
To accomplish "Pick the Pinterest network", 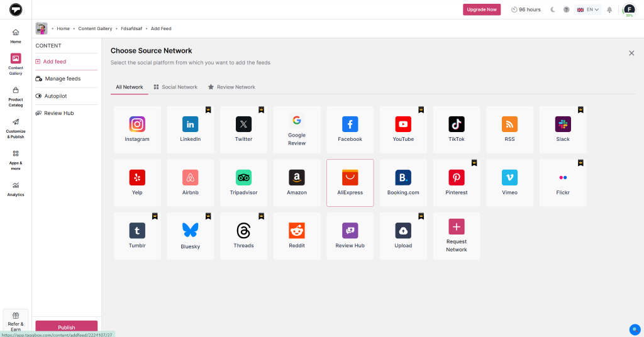I will (x=457, y=183).
